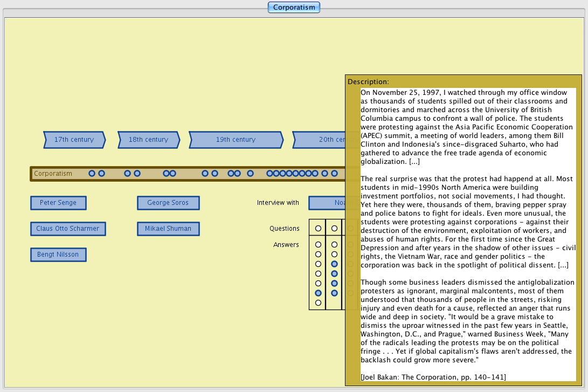588x392 pixels.
Task: Open the interviewee button beside 'Interview with'
Action: pyautogui.click(x=327, y=203)
